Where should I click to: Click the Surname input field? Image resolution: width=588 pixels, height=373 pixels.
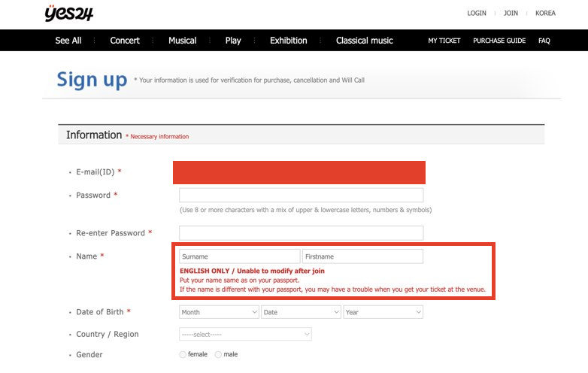pos(240,256)
